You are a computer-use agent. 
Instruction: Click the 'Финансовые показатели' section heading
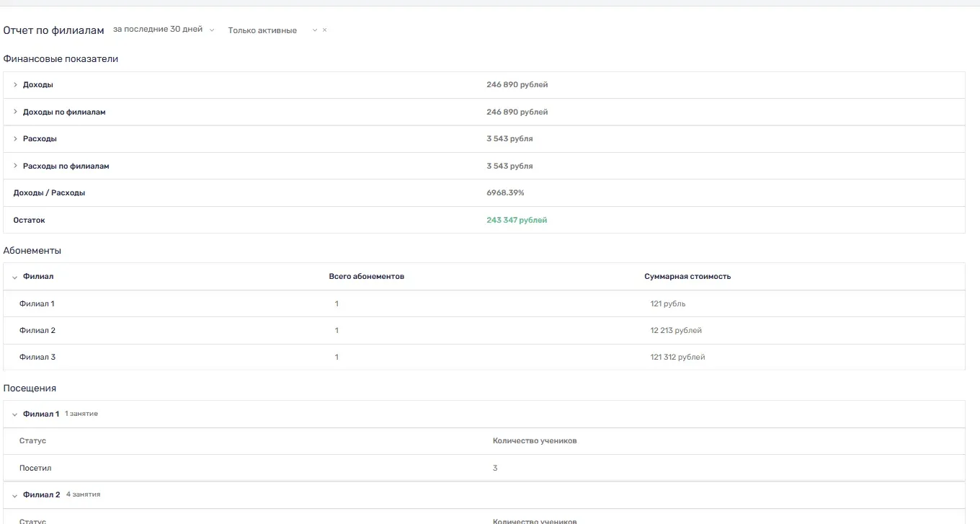(61, 59)
